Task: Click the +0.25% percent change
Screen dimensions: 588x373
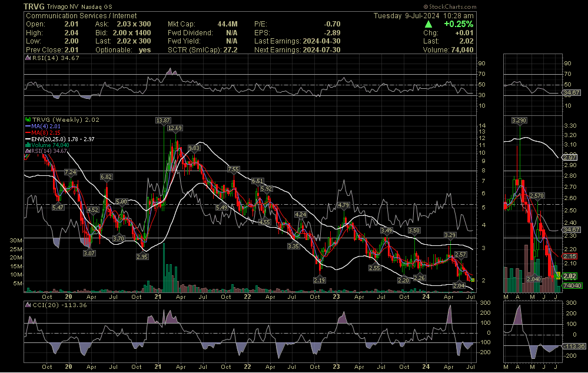Action: point(459,24)
